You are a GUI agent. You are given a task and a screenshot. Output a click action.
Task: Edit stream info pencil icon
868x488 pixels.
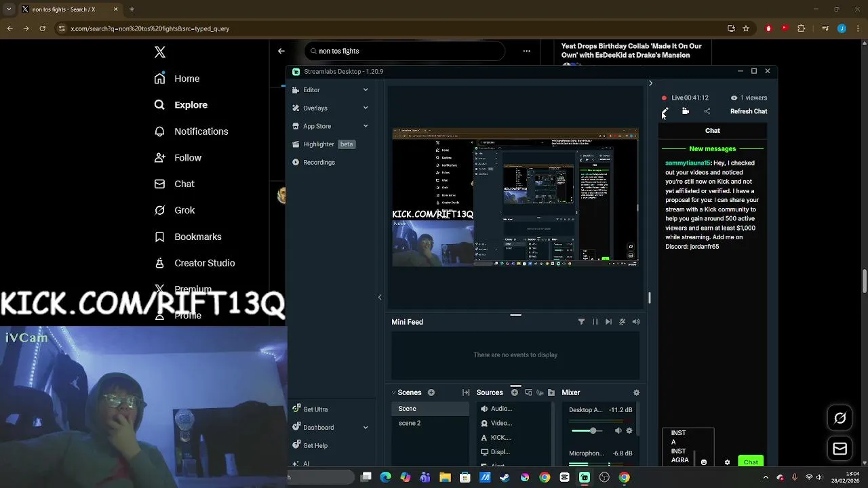coord(665,111)
